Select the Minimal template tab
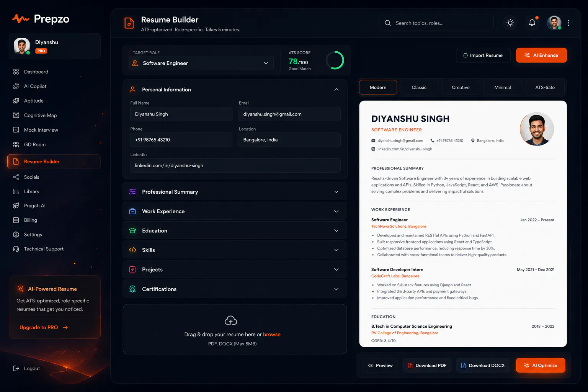The width and height of the screenshot is (588, 392). point(503,87)
